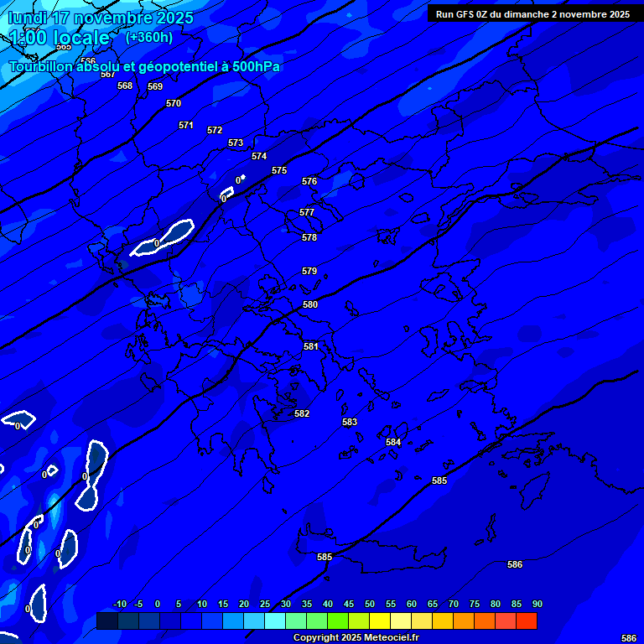Click the 584 contour label

click(x=393, y=442)
